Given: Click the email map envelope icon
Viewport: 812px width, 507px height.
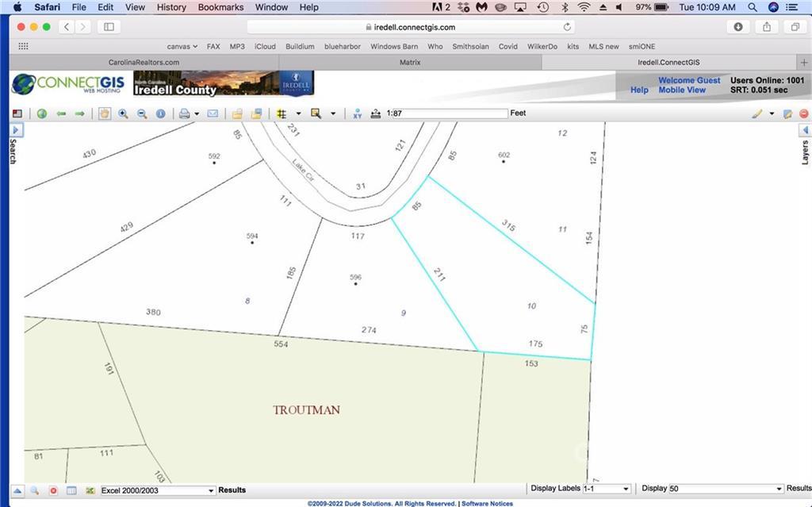Looking at the screenshot, I should click(213, 113).
